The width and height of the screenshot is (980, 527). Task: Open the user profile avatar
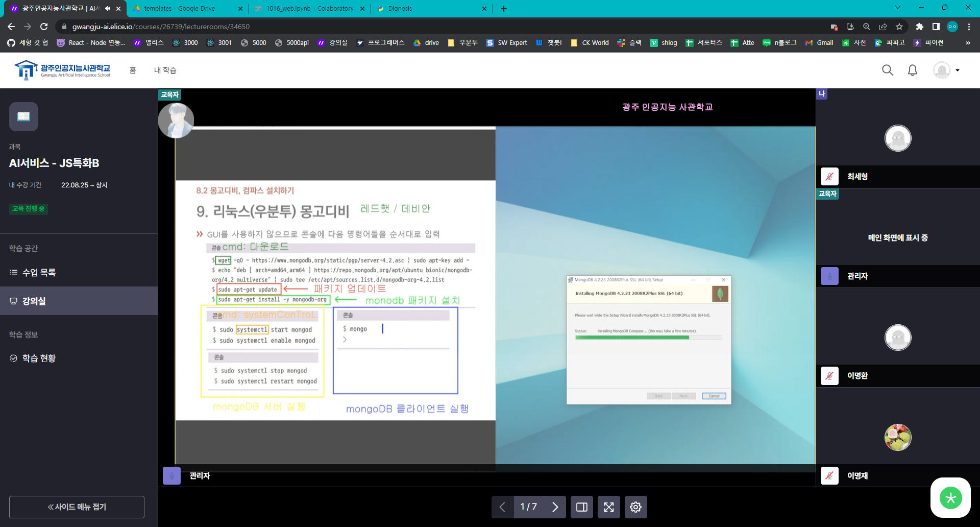tap(942, 70)
